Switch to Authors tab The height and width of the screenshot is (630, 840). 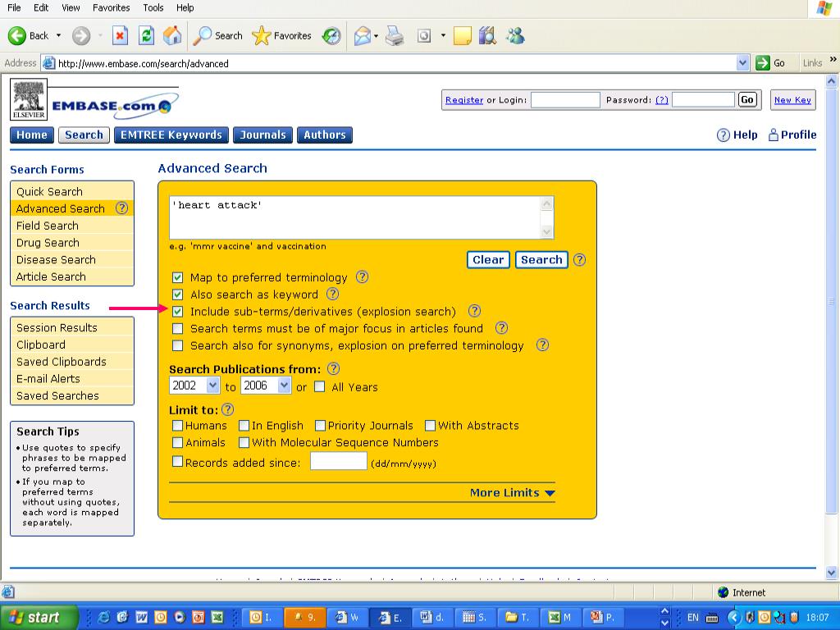(325, 135)
